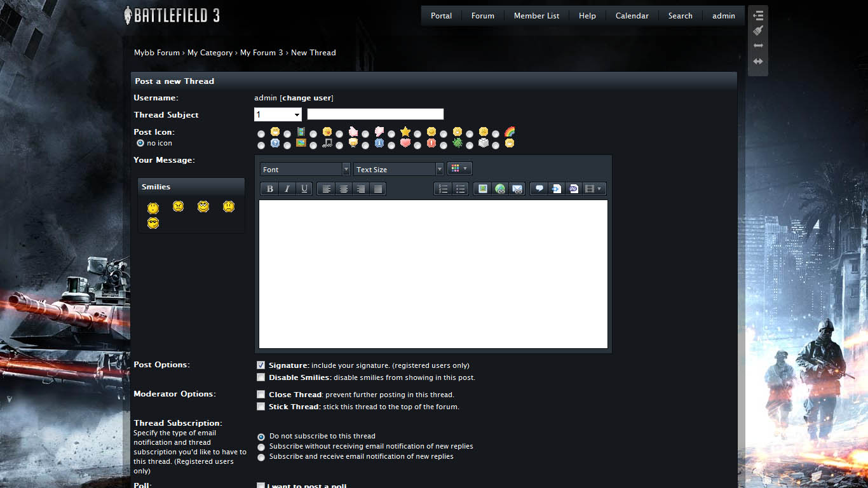868x488 pixels.
Task: Center-align the message text
Action: 344,189
